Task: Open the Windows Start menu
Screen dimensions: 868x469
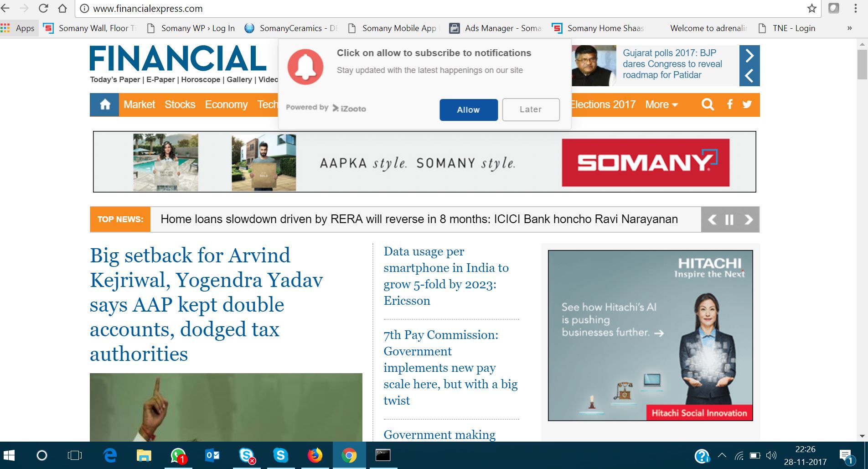Action: pyautogui.click(x=9, y=455)
